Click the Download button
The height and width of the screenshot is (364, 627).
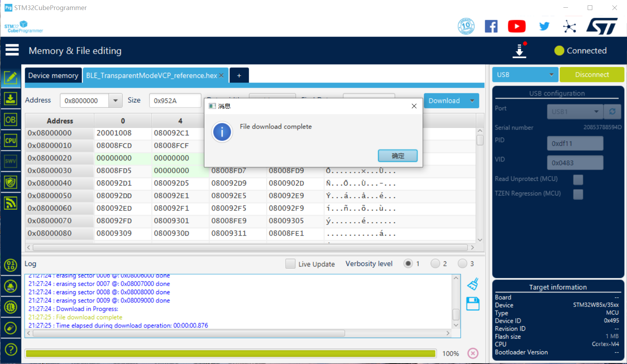(444, 101)
